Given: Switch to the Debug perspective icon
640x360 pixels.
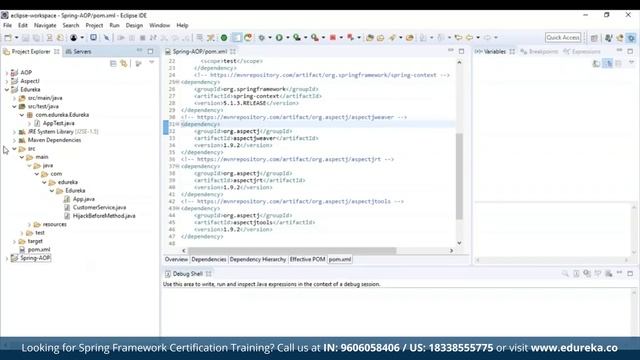Looking at the screenshot, I should pos(631,38).
